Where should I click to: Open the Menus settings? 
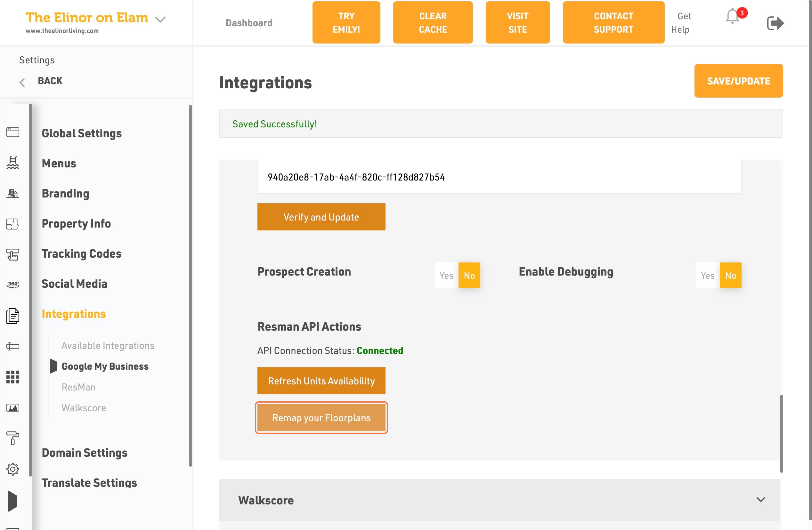[59, 163]
